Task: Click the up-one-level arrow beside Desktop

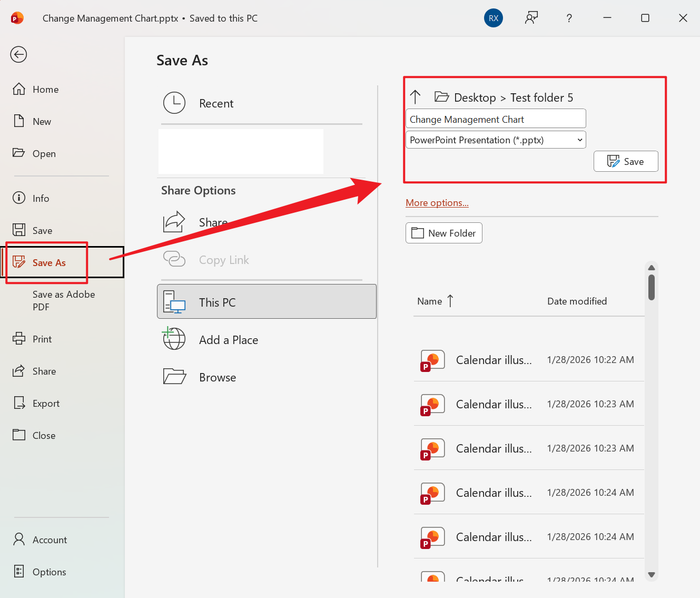Action: click(x=415, y=97)
